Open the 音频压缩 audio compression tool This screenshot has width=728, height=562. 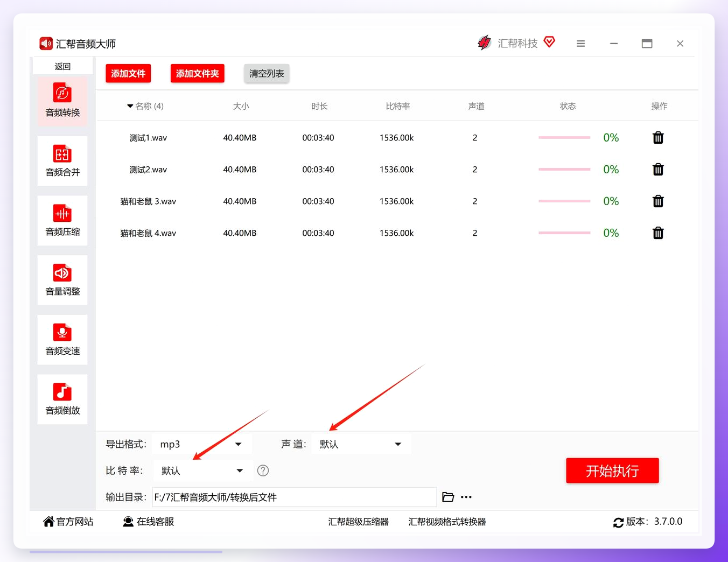[x=62, y=221]
